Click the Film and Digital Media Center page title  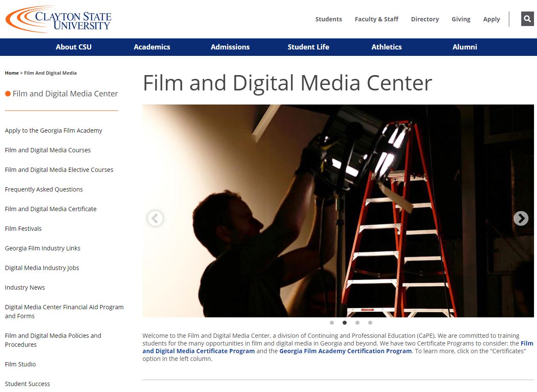click(x=287, y=83)
